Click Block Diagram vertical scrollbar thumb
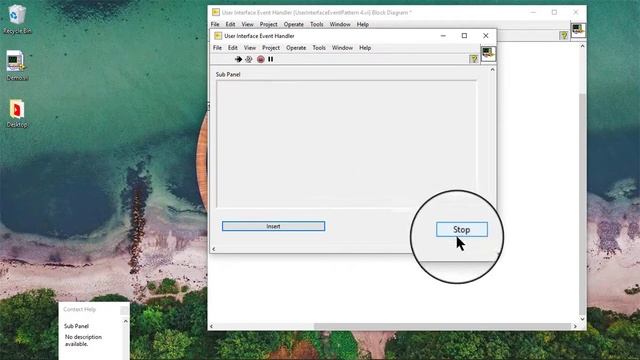The height and width of the screenshot is (360, 640). click(x=582, y=204)
